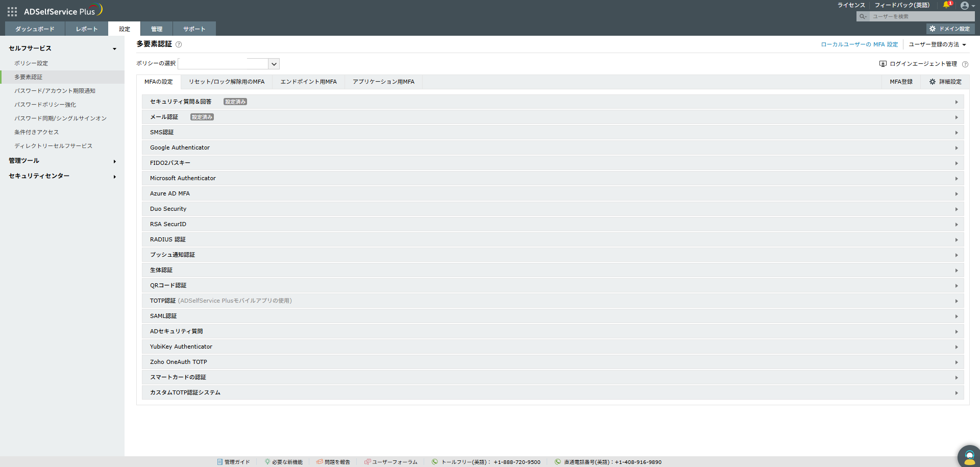The height and width of the screenshot is (467, 980).
Task: Expand the メール認証 row
Action: 553,117
